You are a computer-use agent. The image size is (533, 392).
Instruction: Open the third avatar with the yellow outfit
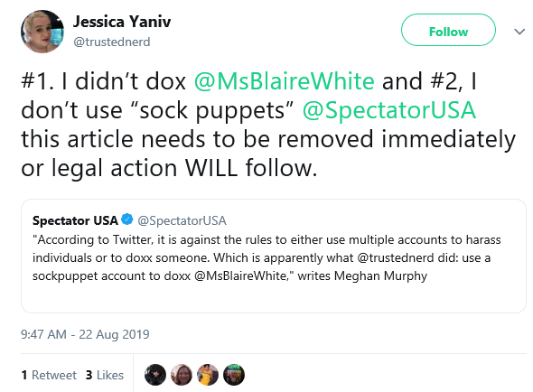(x=208, y=375)
